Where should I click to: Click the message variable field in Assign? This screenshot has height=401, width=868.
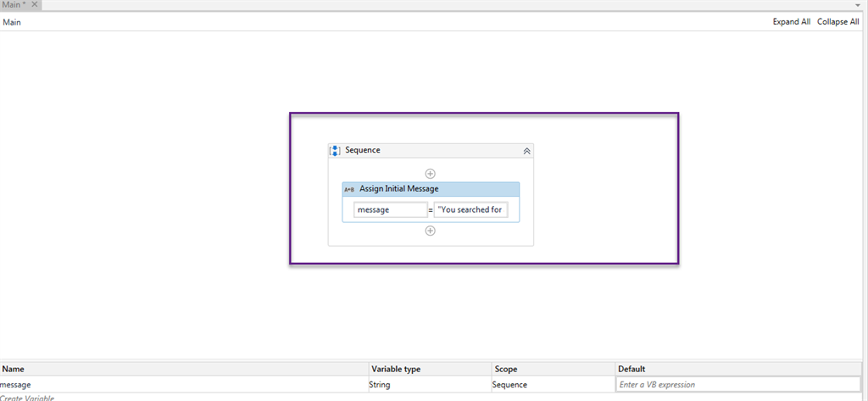click(390, 210)
